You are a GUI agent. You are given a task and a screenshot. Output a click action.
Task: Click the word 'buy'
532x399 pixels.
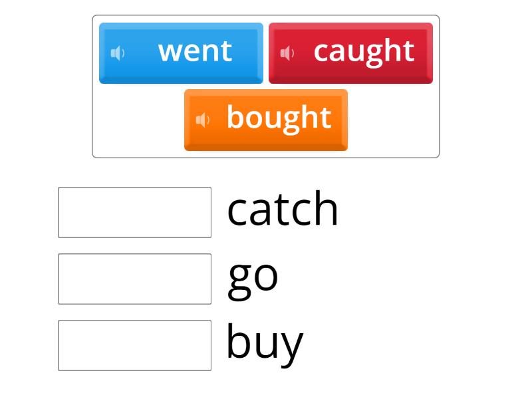pos(264,341)
